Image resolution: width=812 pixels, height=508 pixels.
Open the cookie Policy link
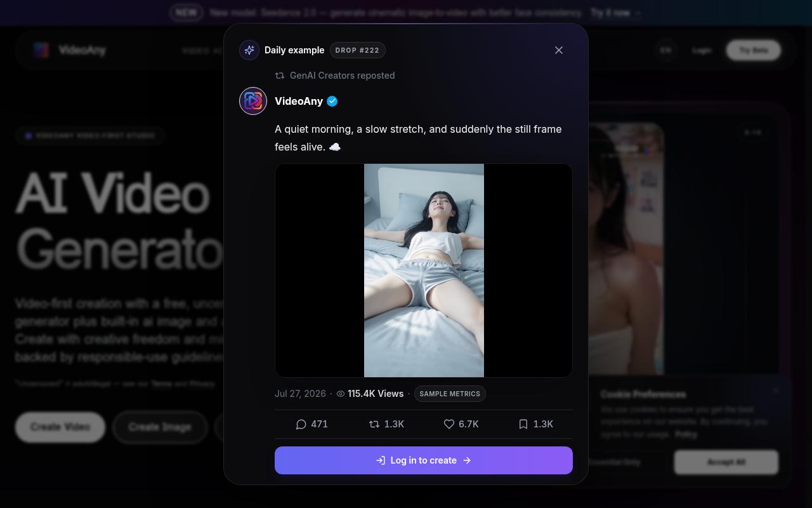coord(686,434)
